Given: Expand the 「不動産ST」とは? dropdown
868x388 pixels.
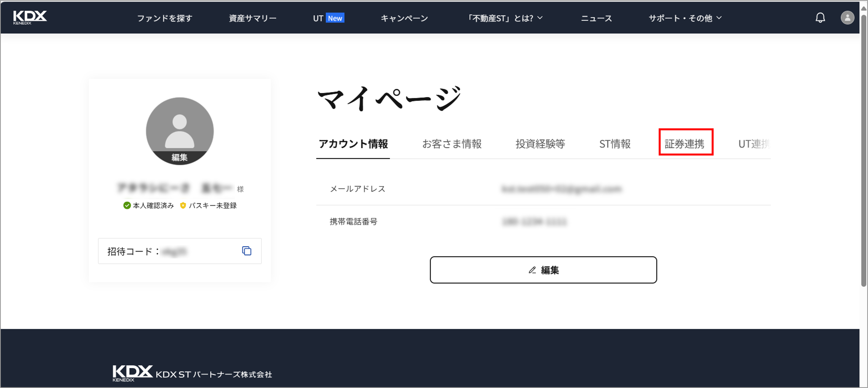Looking at the screenshot, I should click(504, 18).
